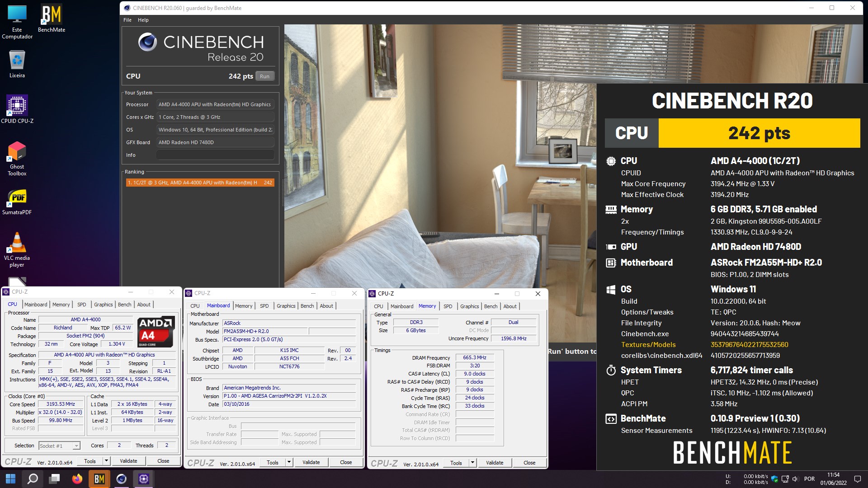The width and height of the screenshot is (868, 488).
Task: Click BIOS version field P1.00
Action: click(289, 396)
